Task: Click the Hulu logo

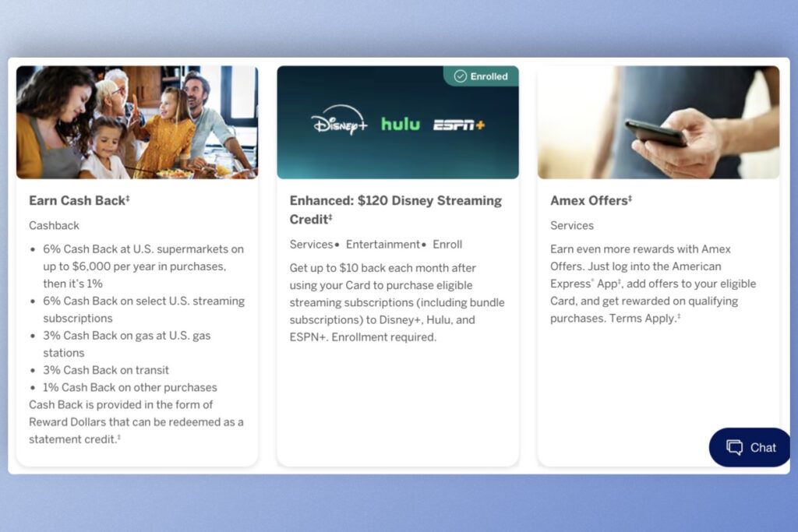Action: point(401,124)
